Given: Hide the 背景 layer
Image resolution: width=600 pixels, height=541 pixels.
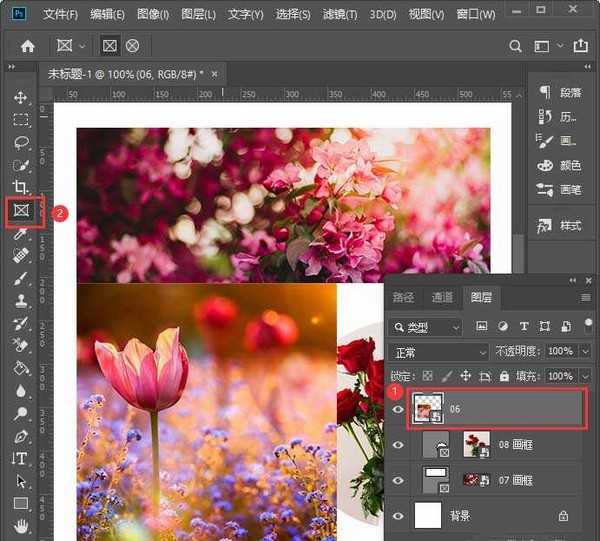Looking at the screenshot, I should 399,516.
